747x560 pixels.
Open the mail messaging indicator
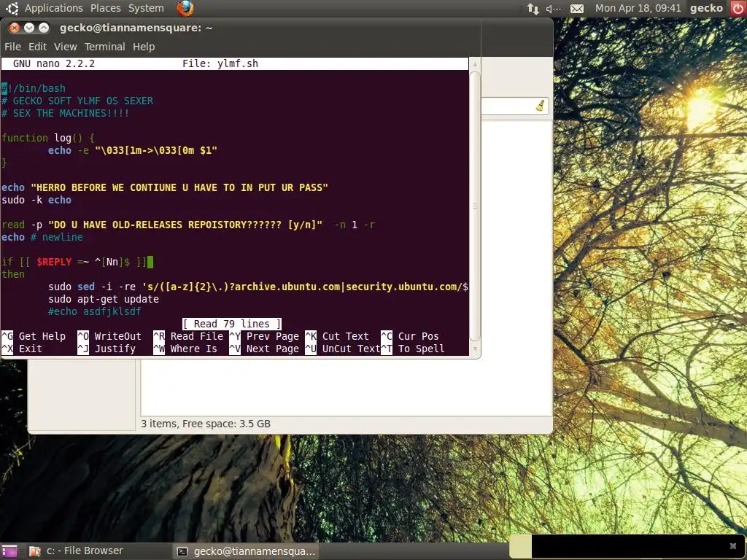(577, 9)
